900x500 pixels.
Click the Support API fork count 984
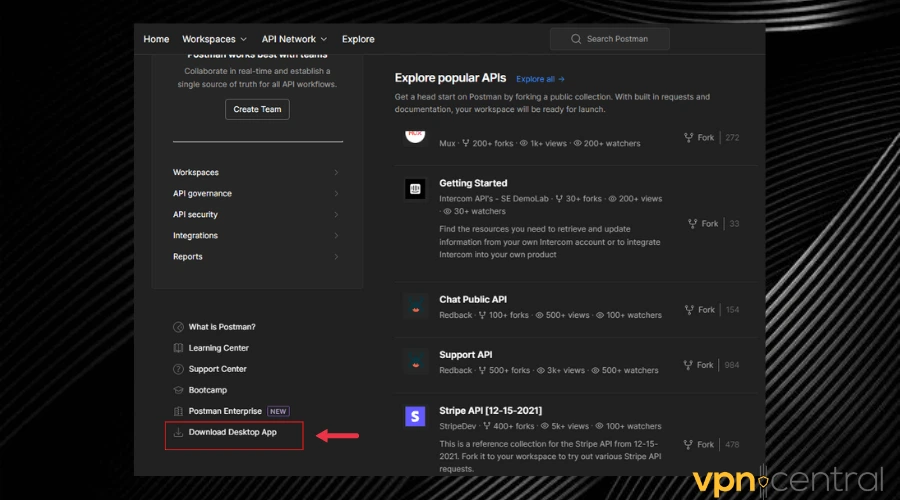pos(732,365)
